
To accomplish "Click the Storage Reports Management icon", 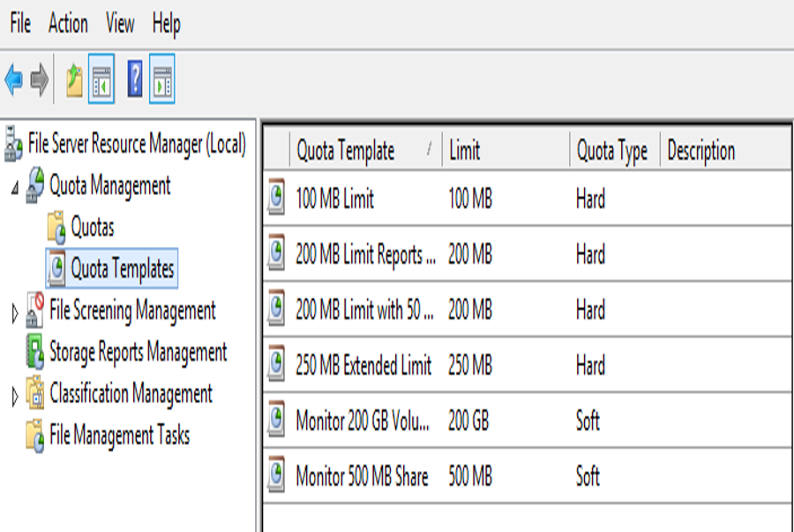I will tap(35, 351).
